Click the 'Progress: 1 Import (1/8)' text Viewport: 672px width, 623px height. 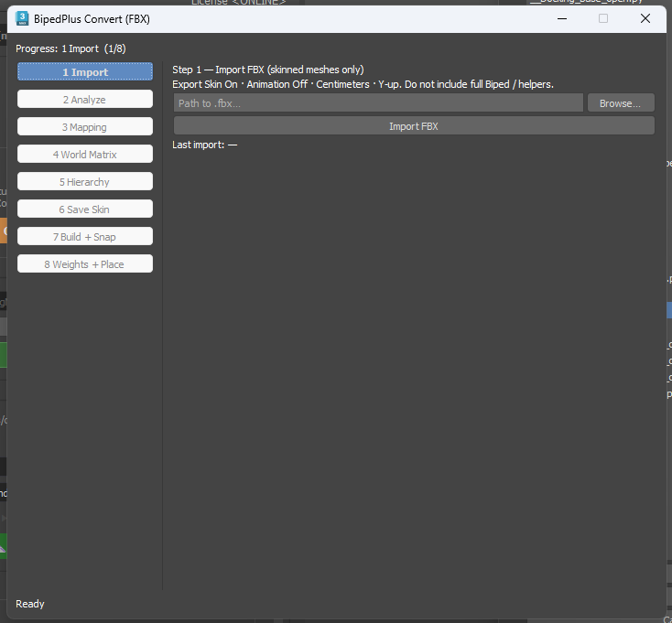[x=70, y=48]
